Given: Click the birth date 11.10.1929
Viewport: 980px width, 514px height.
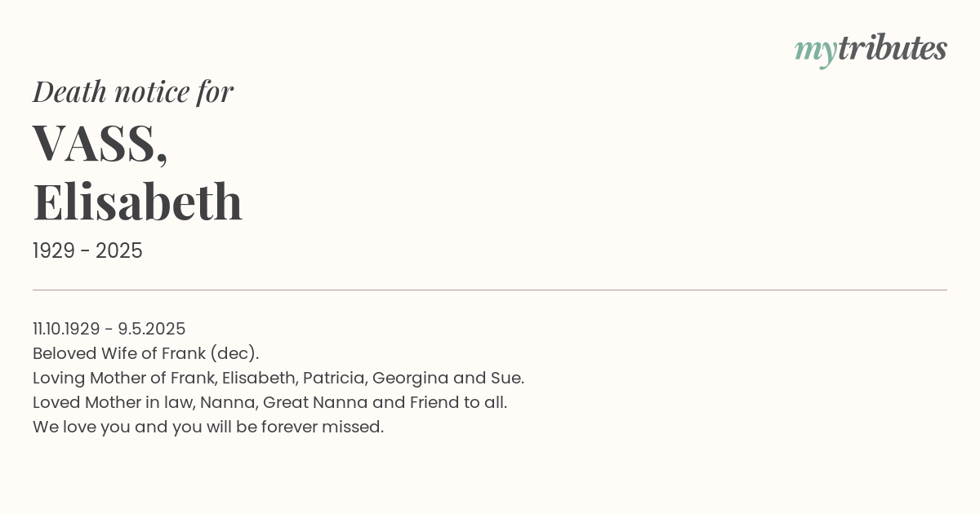Looking at the screenshot, I should pyautogui.click(x=66, y=329).
